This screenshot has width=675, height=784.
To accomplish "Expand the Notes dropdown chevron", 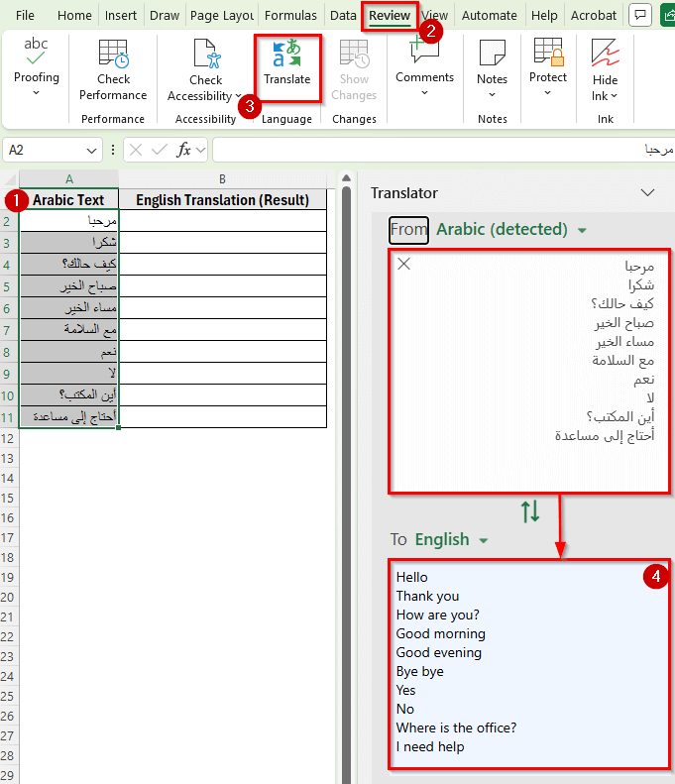I will [492, 94].
